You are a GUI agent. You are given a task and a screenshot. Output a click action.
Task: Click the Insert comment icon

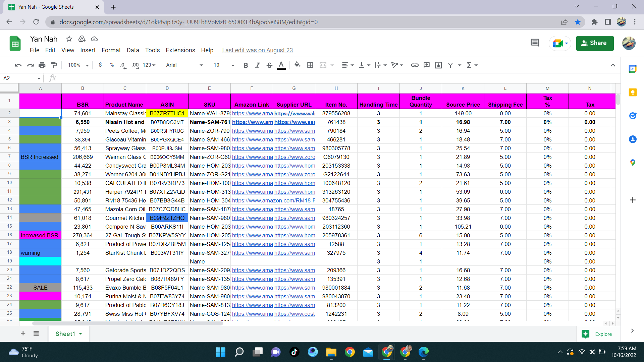tap(427, 65)
